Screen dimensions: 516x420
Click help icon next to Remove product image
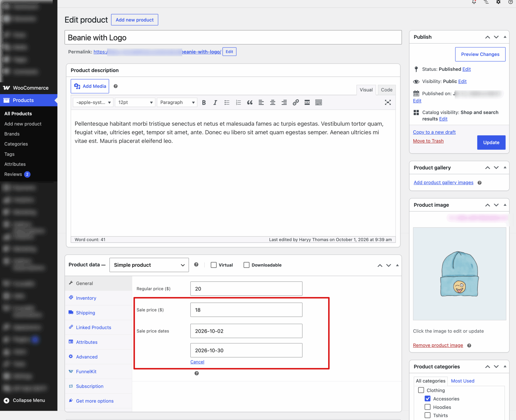coord(469,346)
